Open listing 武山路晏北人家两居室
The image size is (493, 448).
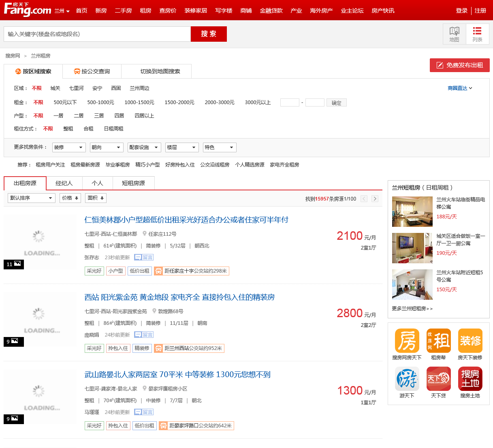tap(177, 375)
